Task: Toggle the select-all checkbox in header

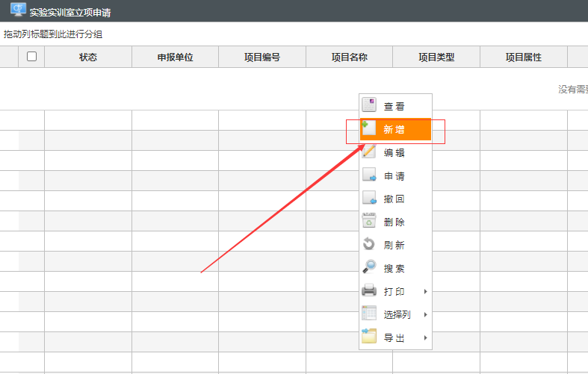Action: click(31, 57)
